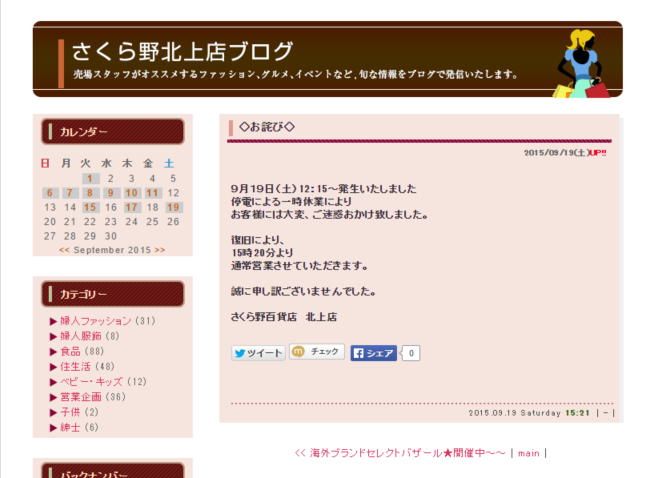Click the mixi チェック button
657x478 pixels.
click(x=317, y=352)
